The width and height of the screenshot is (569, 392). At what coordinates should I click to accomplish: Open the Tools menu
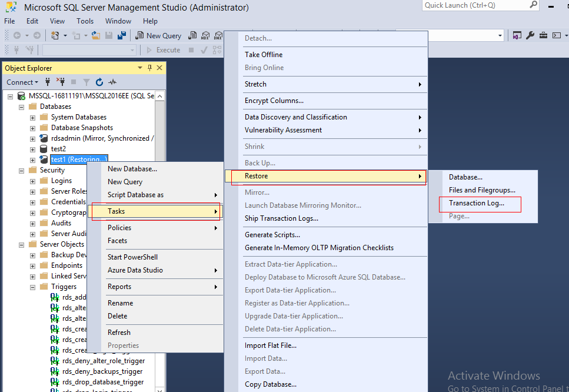pyautogui.click(x=85, y=21)
